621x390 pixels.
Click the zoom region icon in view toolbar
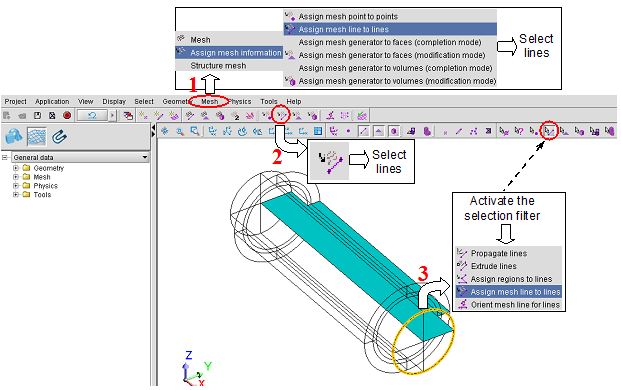(x=194, y=131)
